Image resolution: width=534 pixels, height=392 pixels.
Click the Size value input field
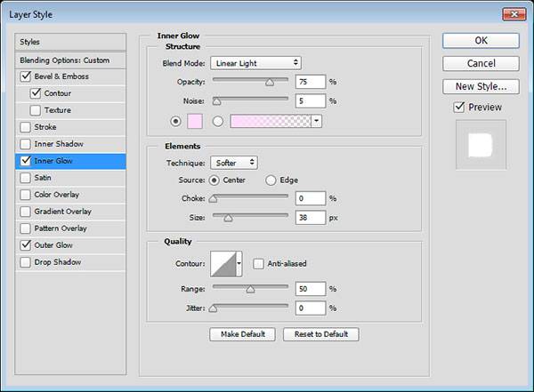[x=311, y=216]
